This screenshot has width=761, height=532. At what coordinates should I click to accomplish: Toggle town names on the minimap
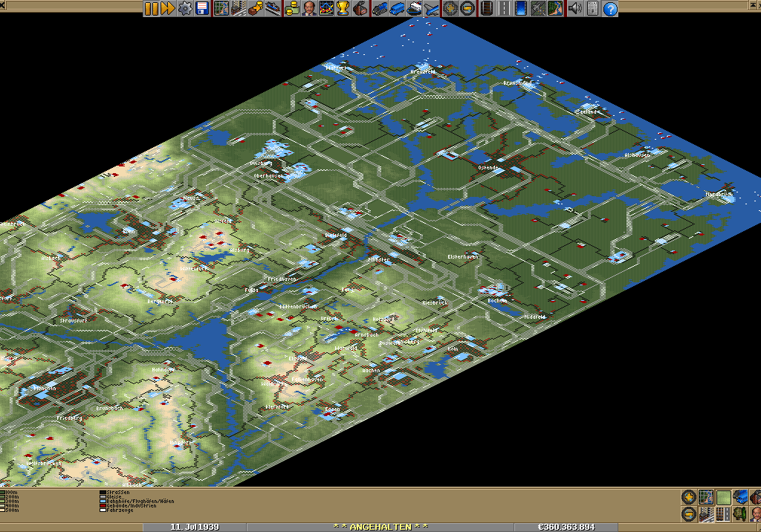point(706,514)
